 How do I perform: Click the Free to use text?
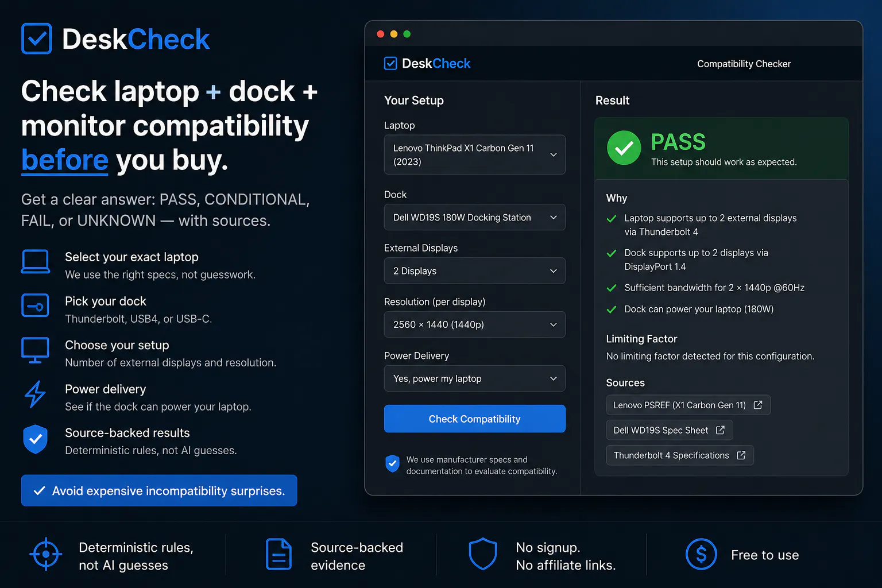765,555
